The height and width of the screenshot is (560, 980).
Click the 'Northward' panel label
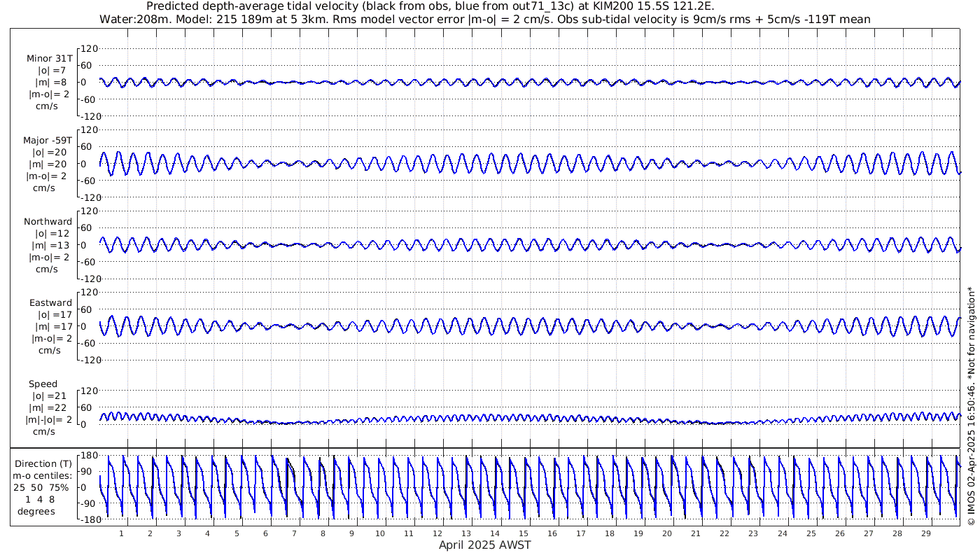[x=48, y=222]
